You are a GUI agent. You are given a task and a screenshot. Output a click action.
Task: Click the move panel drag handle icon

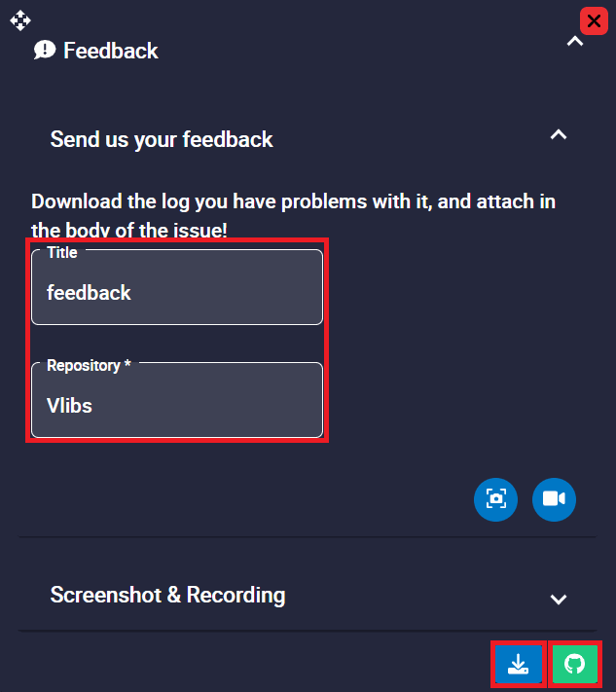point(20,19)
